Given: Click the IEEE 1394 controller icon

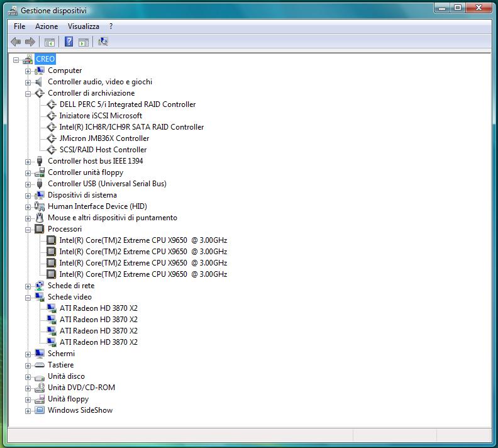Looking at the screenshot, I should 40,161.
